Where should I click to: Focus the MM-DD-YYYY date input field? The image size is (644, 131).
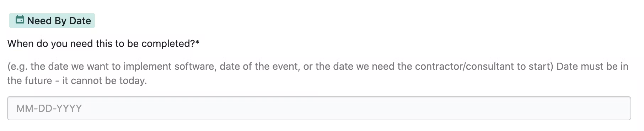[319, 108]
